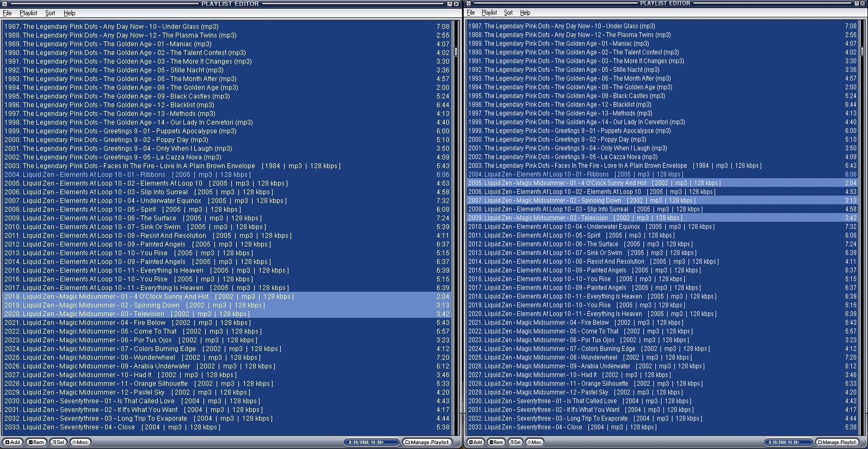Select track 1995 Black Castles in left window
The image size is (868, 449).
[227, 96]
